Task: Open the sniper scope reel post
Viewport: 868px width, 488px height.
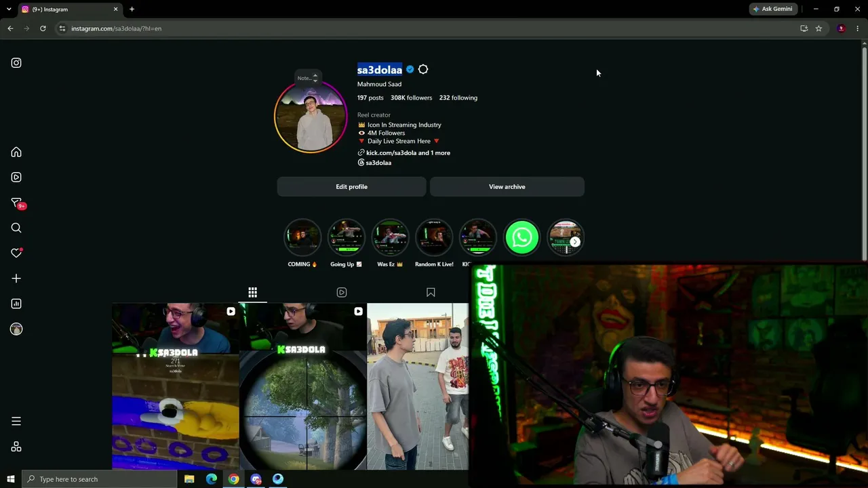Action: point(302,386)
